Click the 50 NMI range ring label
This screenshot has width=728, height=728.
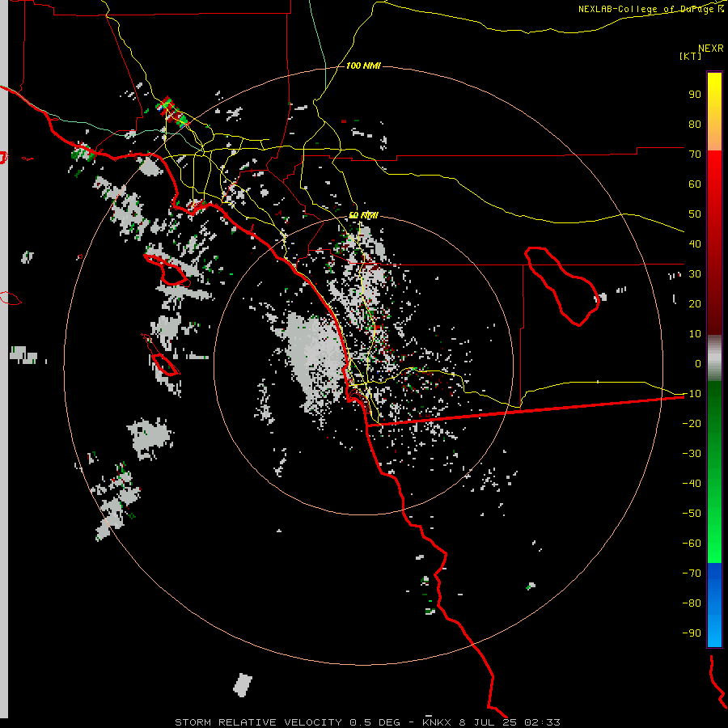click(x=363, y=215)
